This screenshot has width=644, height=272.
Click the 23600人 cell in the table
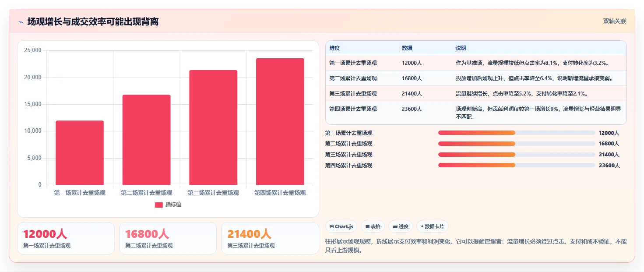pyautogui.click(x=412, y=109)
